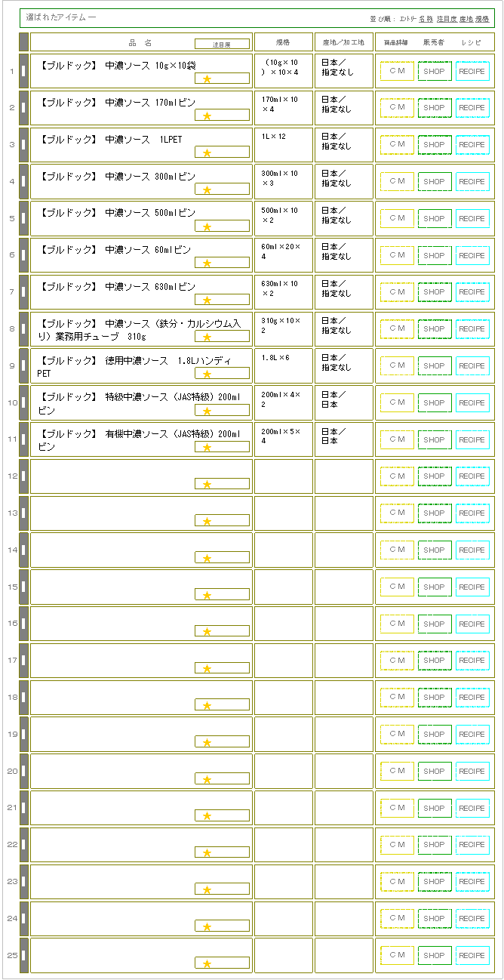Click origin 日本/日本 for 特級中濃ソース
The width and height of the screenshot is (504, 980).
(x=333, y=399)
